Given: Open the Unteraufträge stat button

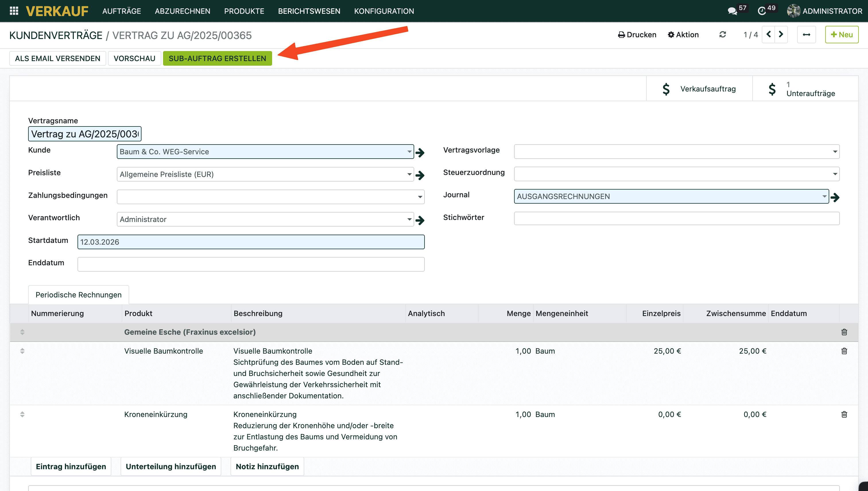Looking at the screenshot, I should (805, 89).
